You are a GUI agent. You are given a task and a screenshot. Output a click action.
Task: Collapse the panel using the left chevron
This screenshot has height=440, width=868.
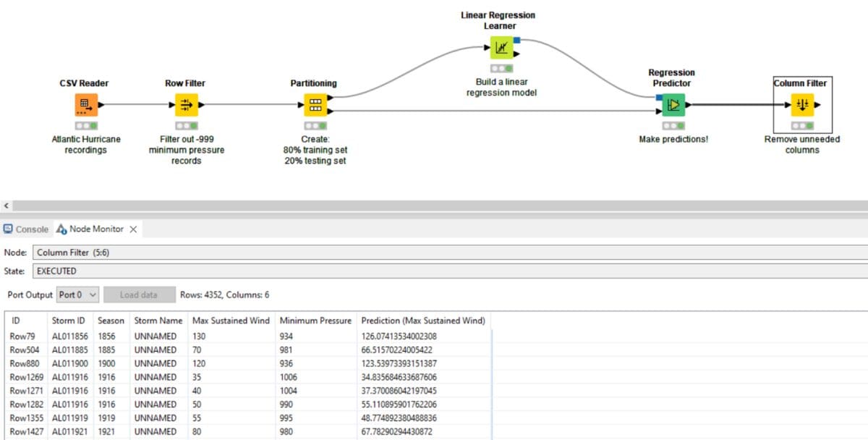click(x=6, y=206)
